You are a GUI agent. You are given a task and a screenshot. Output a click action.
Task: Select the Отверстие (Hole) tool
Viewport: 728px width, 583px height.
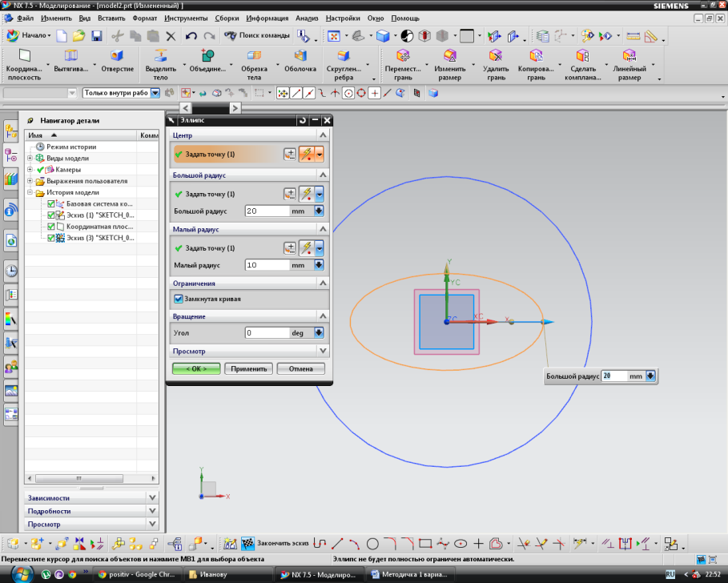point(117,56)
